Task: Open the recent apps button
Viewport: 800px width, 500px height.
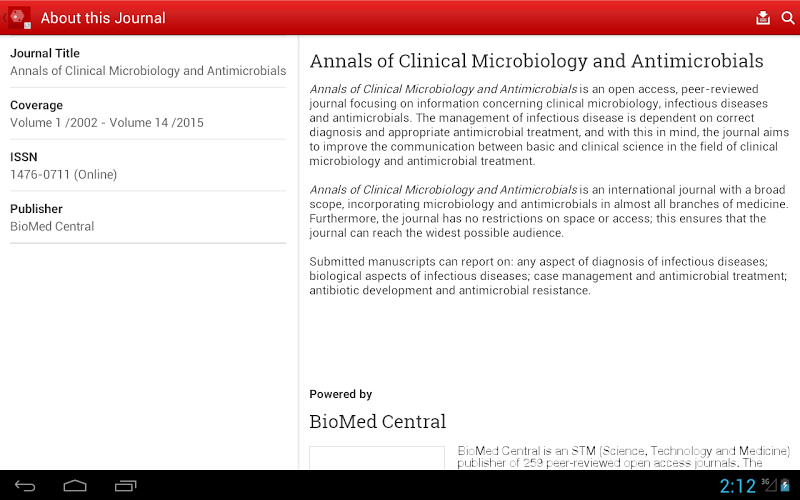Action: 125,486
